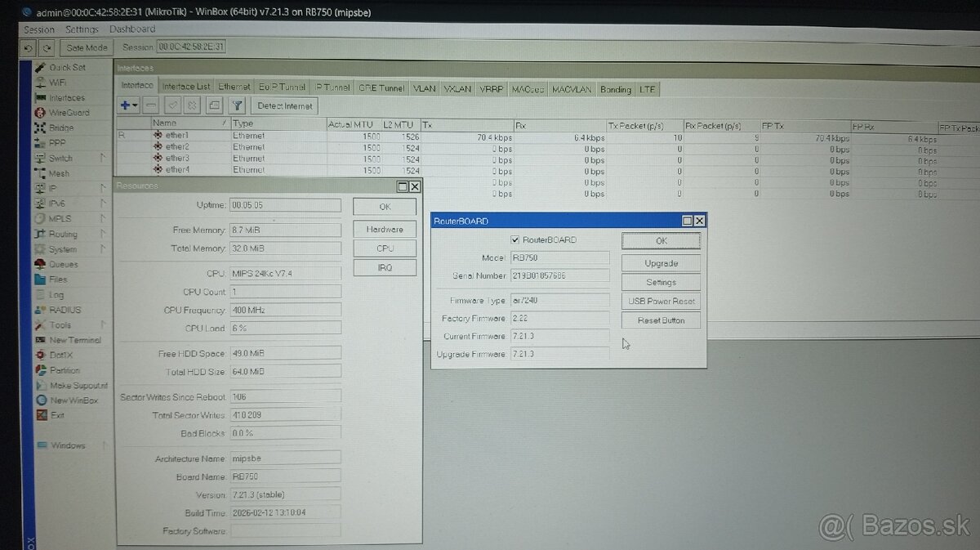Screen dimensions: 980x550
Task: Open the Files panel
Action: coord(57,279)
